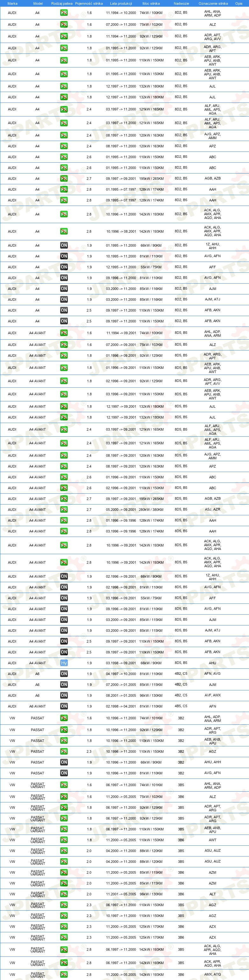
Task: Click diesel ON icon in PASSAT 66kW / 90KM AHU, AHH row
Action: 64,762
